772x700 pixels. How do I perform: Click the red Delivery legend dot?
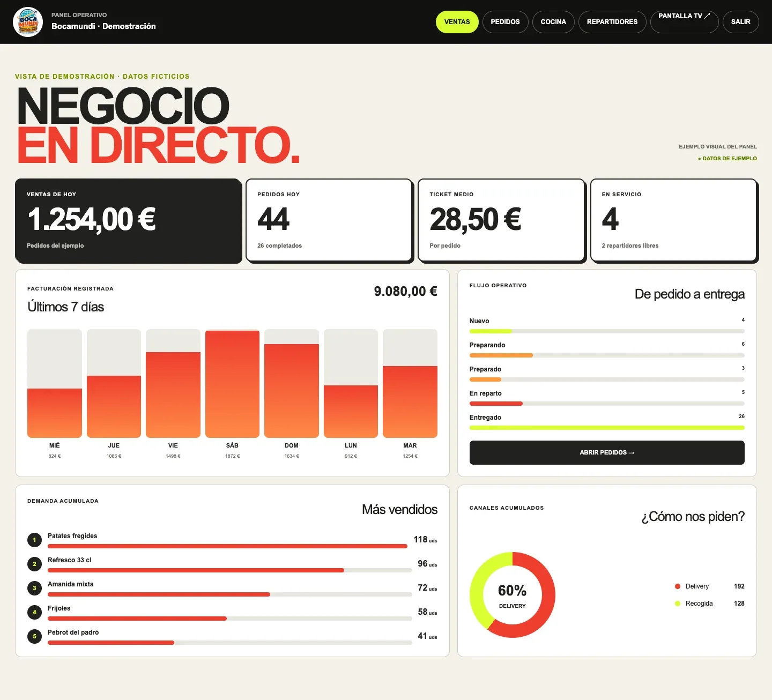click(678, 586)
